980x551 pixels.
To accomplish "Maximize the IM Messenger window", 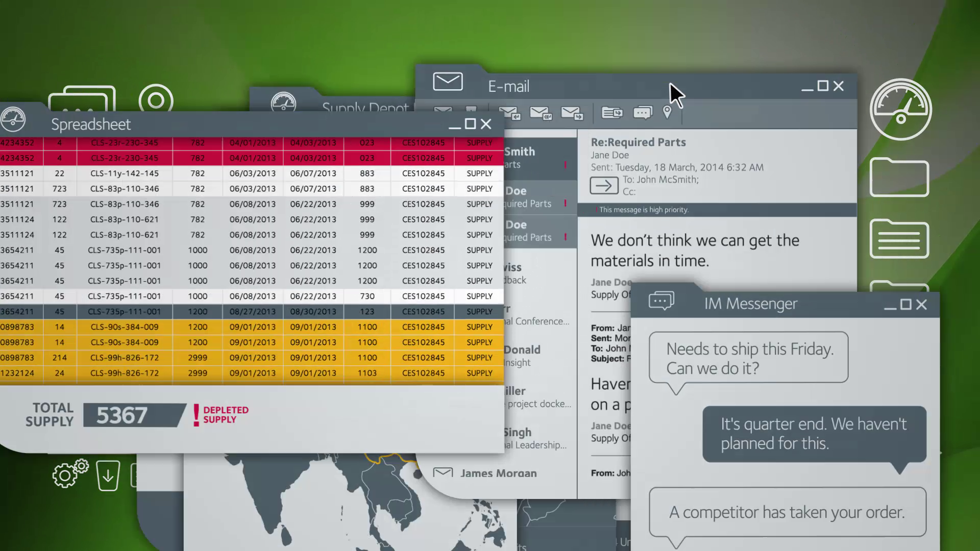I will pos(905,305).
